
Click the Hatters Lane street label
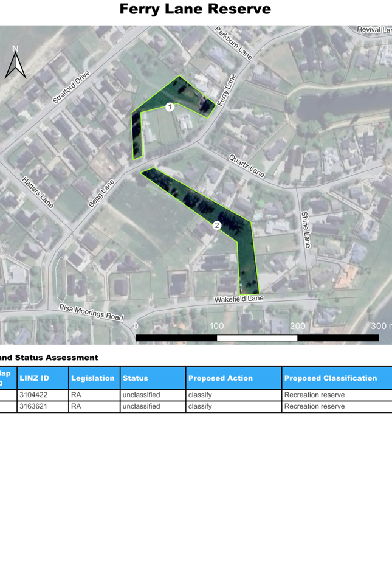38,192
